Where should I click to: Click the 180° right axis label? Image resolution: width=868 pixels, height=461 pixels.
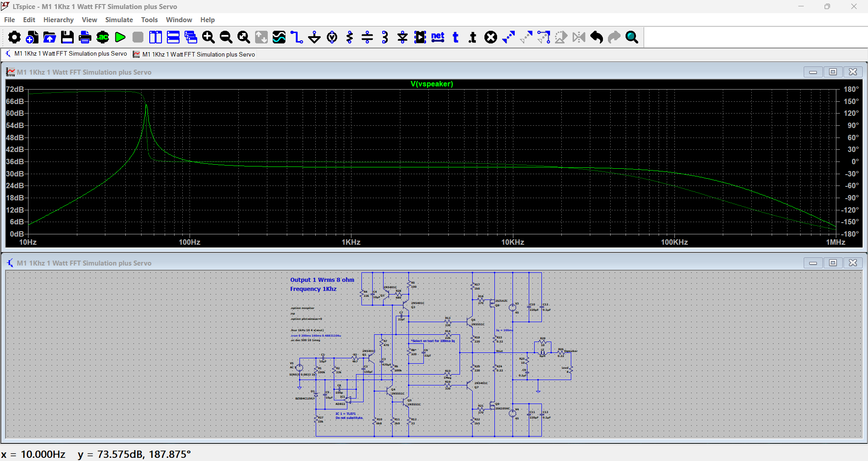[x=851, y=89]
